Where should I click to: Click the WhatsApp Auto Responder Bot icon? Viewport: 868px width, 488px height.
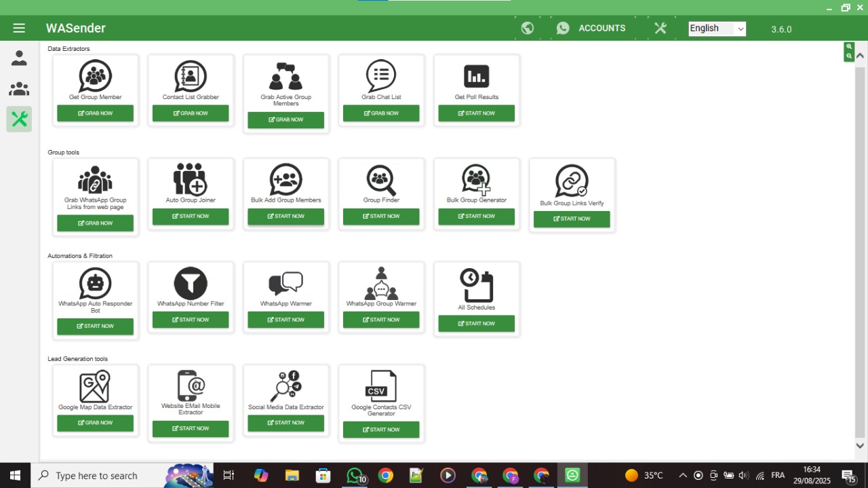click(95, 283)
